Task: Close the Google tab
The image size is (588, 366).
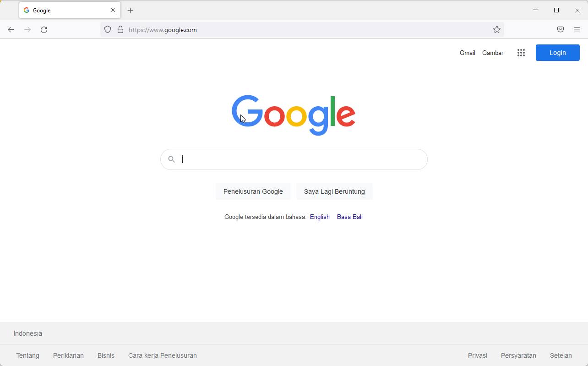Action: coord(113,10)
